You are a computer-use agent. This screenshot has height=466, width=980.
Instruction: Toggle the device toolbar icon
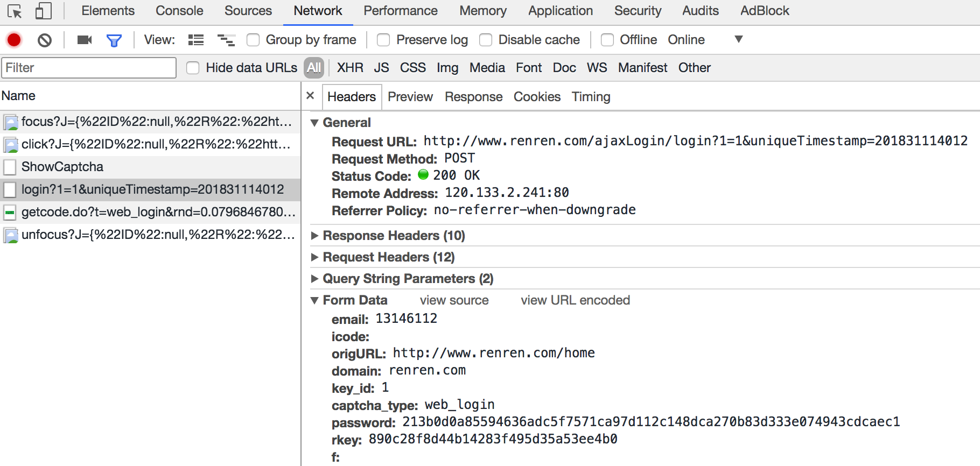tap(43, 11)
